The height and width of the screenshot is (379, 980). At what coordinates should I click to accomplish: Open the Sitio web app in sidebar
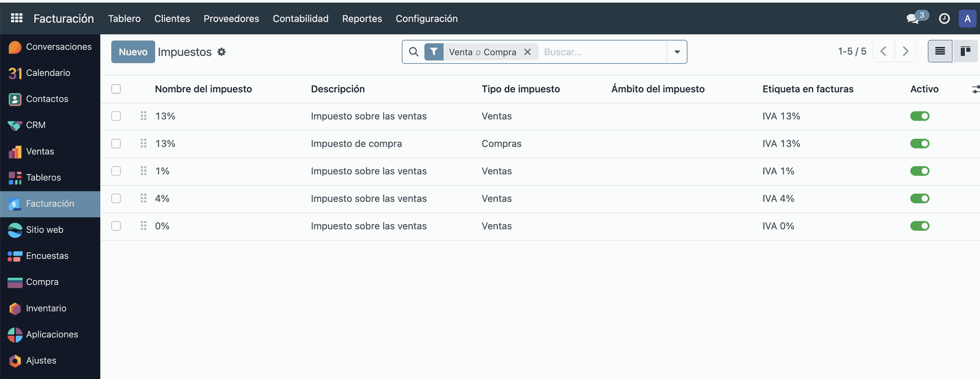click(x=50, y=230)
